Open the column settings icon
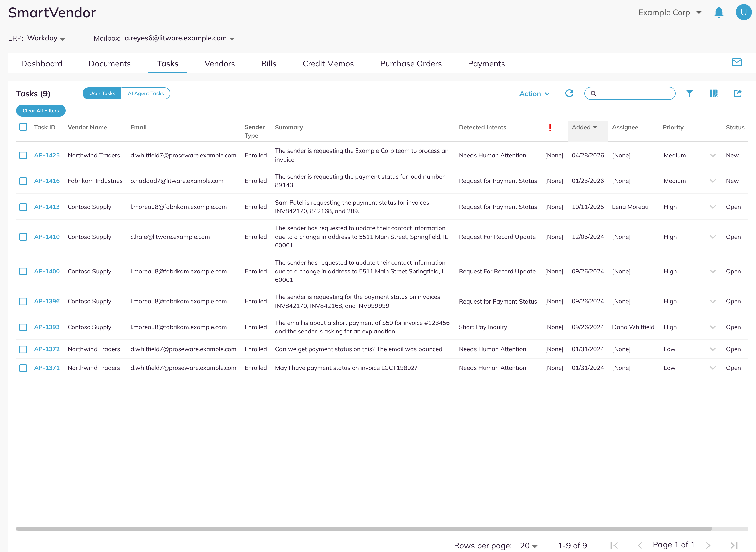Viewport: 756px width, 552px height. coord(714,93)
